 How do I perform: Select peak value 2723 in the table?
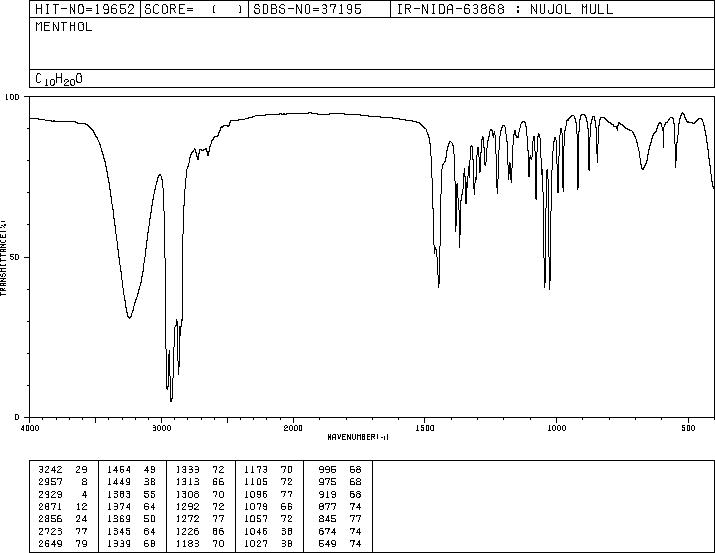pos(51,531)
